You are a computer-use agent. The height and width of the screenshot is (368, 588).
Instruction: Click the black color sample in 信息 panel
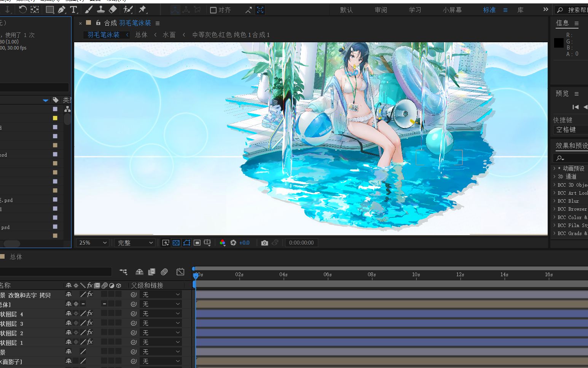click(x=559, y=43)
